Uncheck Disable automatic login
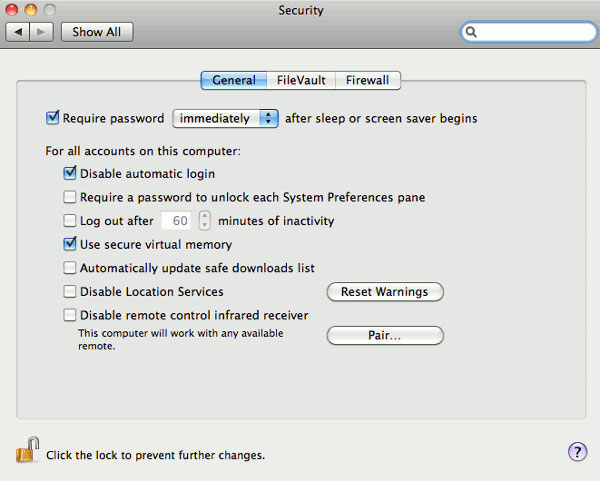 tap(70, 174)
